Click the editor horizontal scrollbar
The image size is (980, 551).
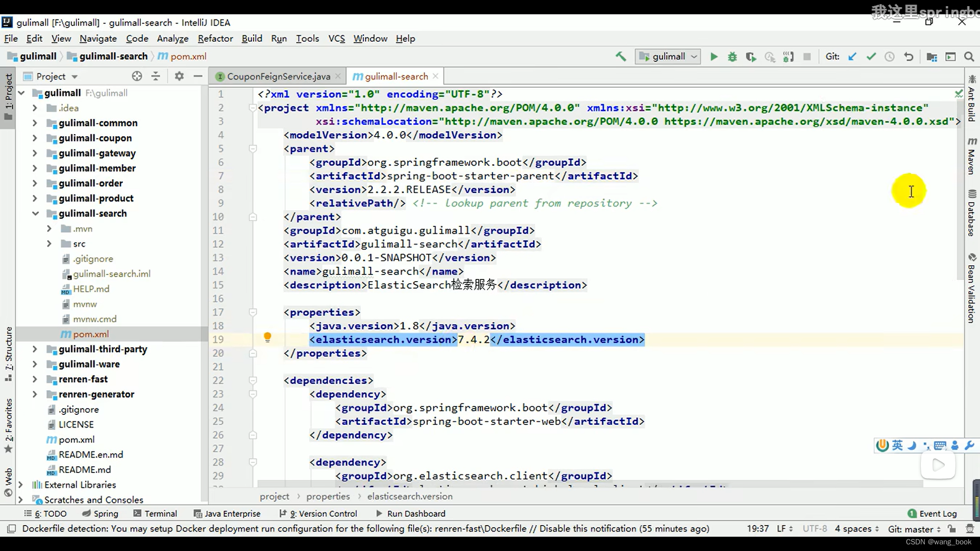pyautogui.click(x=590, y=483)
